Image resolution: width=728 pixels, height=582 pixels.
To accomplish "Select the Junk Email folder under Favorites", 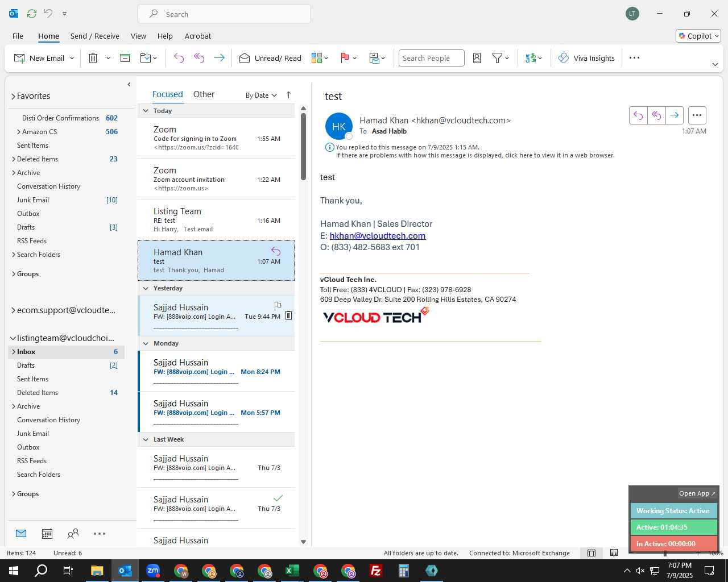I will pos(33,200).
